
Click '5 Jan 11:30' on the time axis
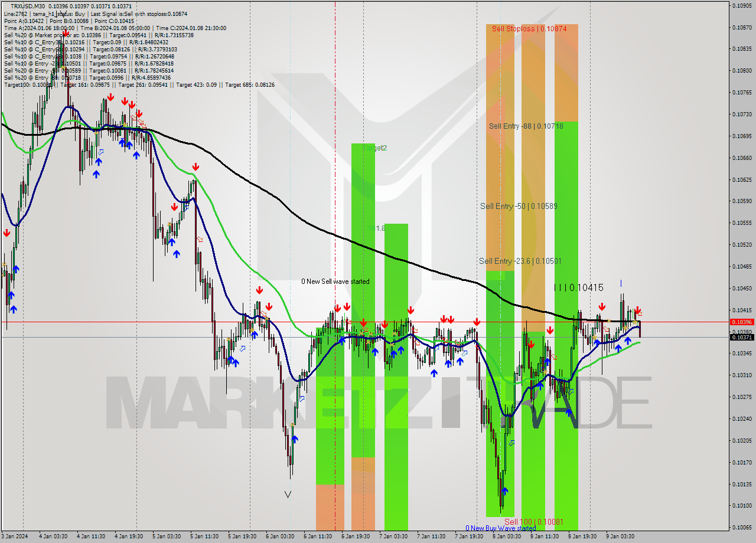[203, 537]
